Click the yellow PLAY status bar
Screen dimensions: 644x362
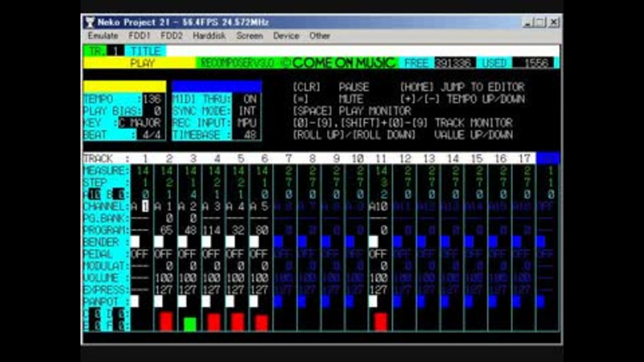pyautogui.click(x=140, y=63)
